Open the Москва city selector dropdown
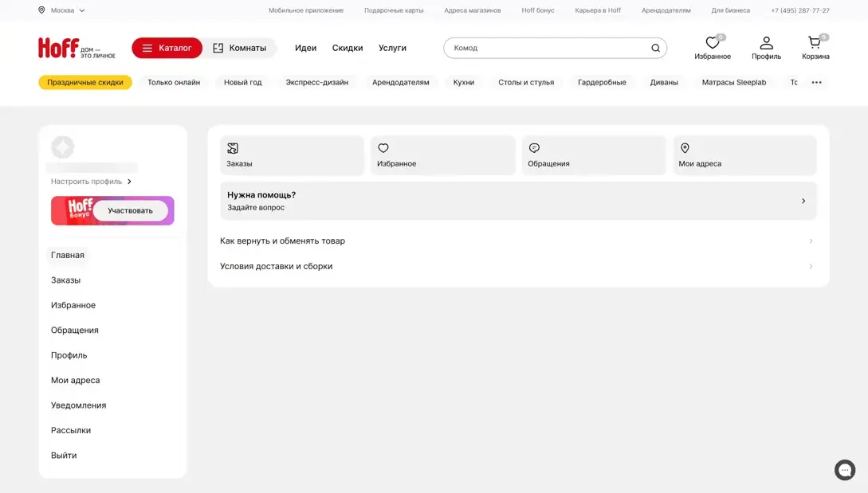 coord(61,10)
